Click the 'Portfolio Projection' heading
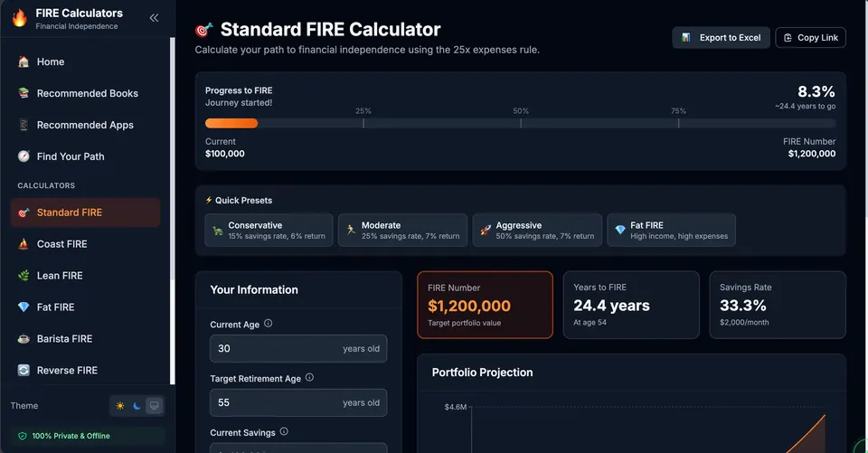868x453 pixels. 482,373
